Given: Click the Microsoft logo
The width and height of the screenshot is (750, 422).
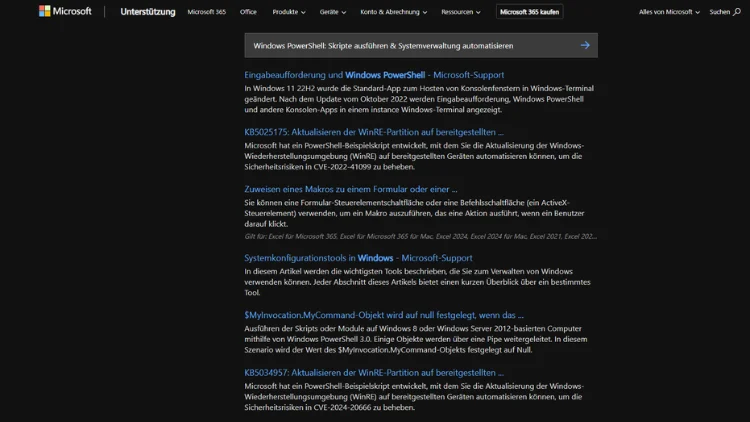Looking at the screenshot, I should [x=65, y=11].
